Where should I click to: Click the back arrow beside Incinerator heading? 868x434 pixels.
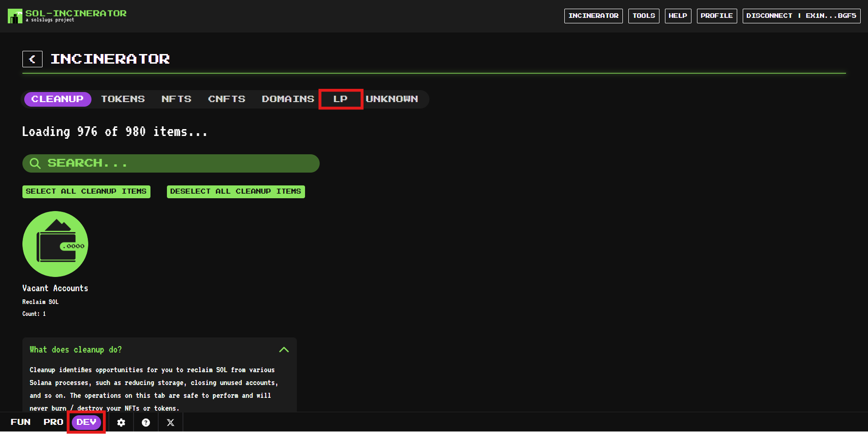coord(32,59)
